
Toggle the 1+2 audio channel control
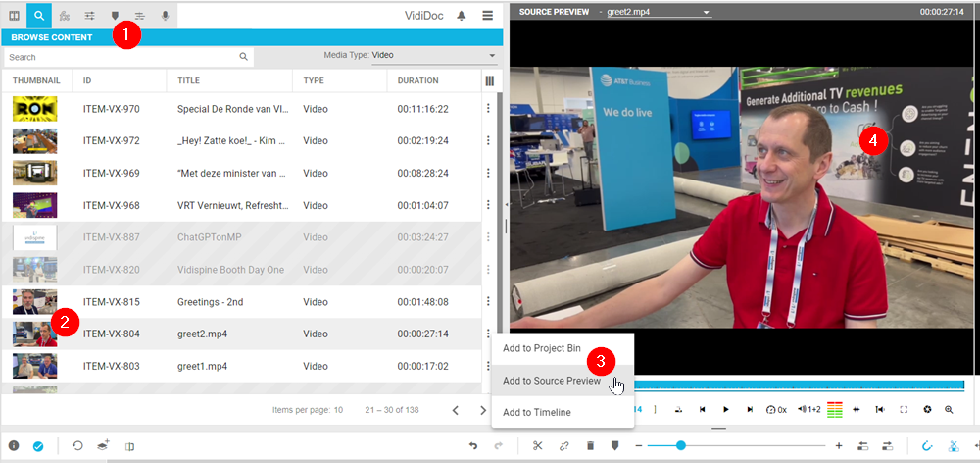pos(808,409)
